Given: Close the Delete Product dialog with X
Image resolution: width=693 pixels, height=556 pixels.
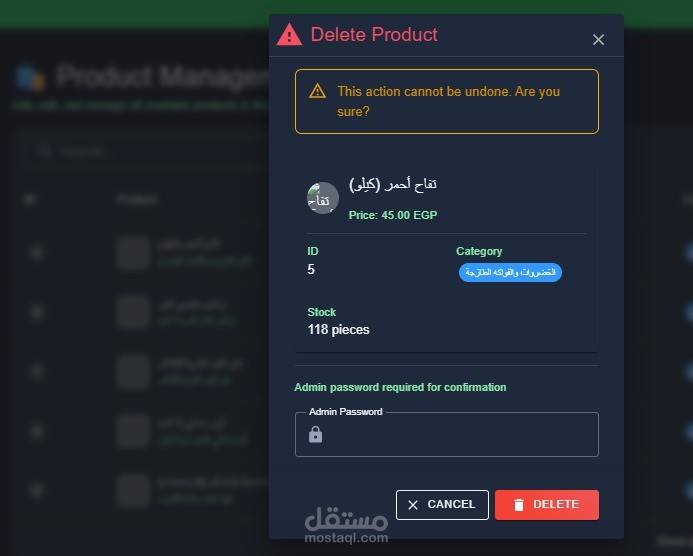Looking at the screenshot, I should 598,40.
